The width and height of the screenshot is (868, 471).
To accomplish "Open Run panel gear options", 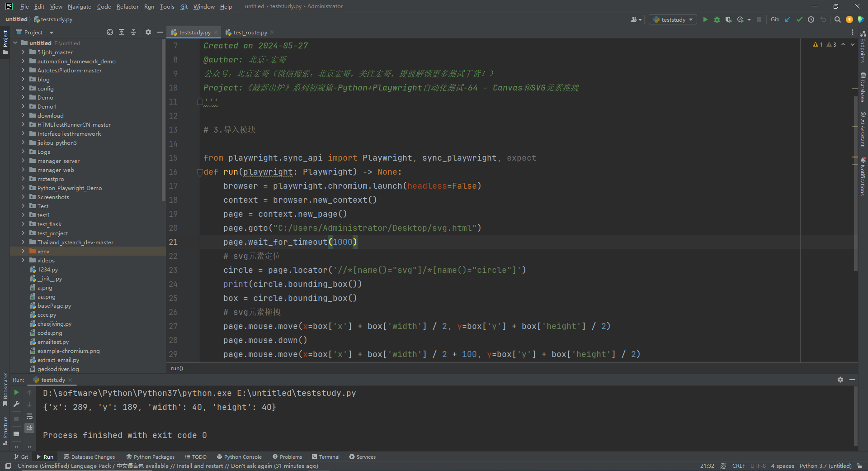I will [x=840, y=380].
